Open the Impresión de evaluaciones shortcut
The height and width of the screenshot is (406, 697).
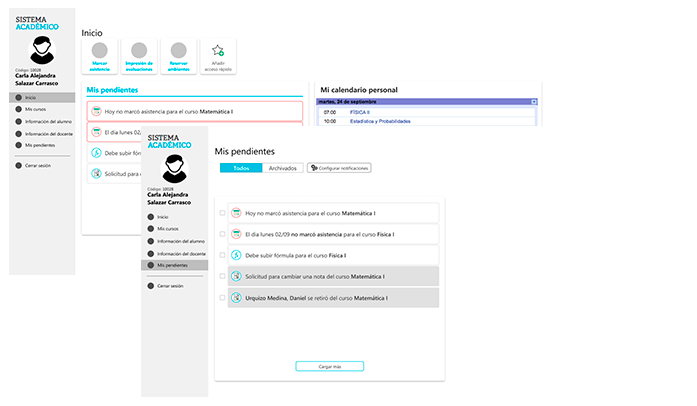(139, 51)
